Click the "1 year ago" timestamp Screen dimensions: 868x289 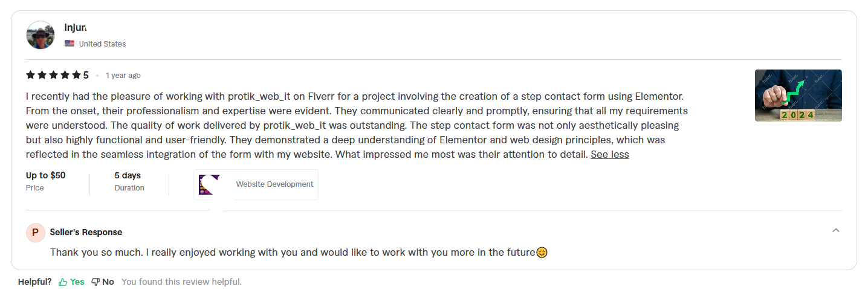(123, 76)
